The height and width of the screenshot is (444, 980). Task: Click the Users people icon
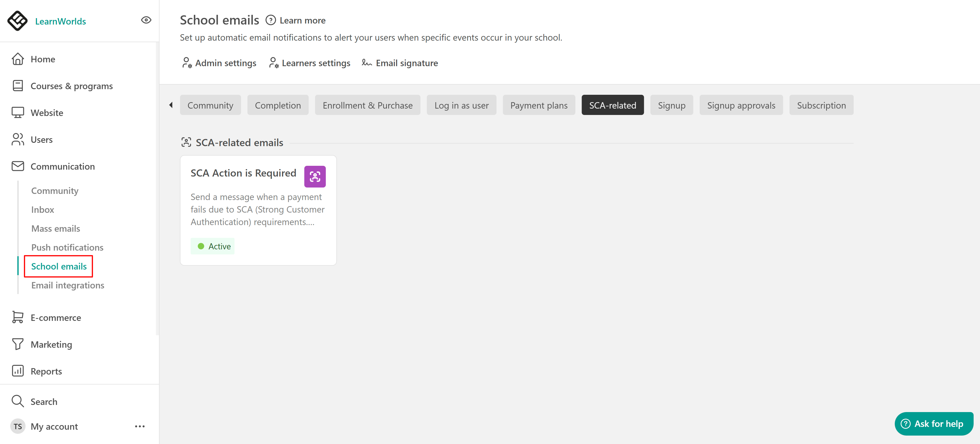[x=18, y=139]
